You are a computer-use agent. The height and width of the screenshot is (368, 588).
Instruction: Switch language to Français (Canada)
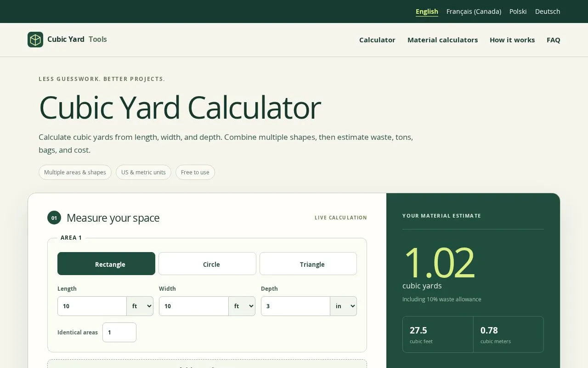(474, 11)
